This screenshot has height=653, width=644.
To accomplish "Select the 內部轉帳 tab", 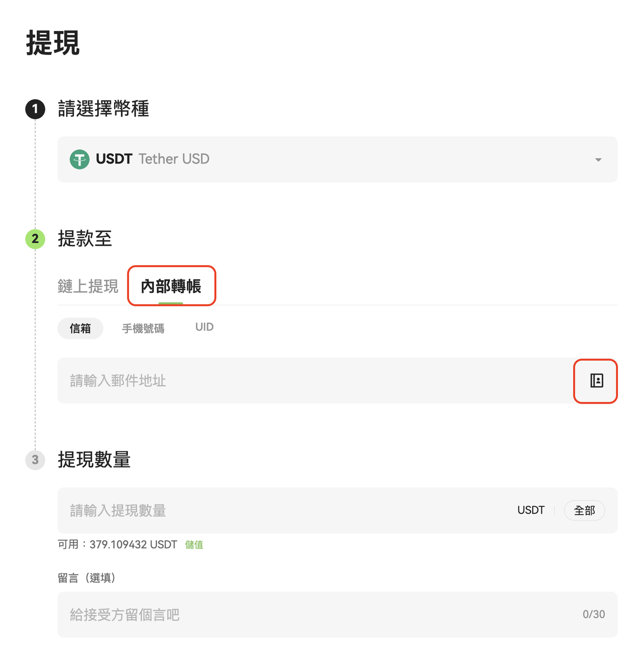I will pyautogui.click(x=171, y=286).
